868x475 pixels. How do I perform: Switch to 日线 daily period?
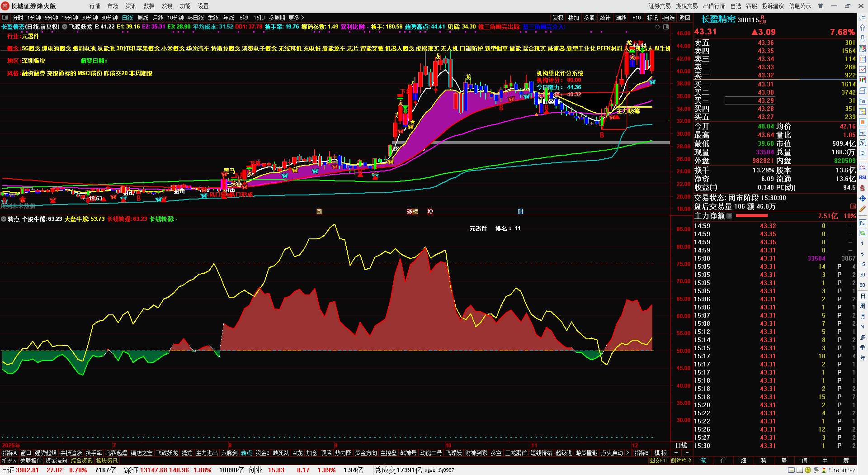coord(127,18)
